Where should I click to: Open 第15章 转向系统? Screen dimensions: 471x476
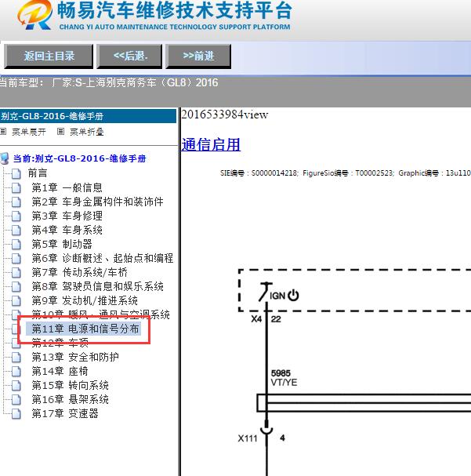pos(70,385)
